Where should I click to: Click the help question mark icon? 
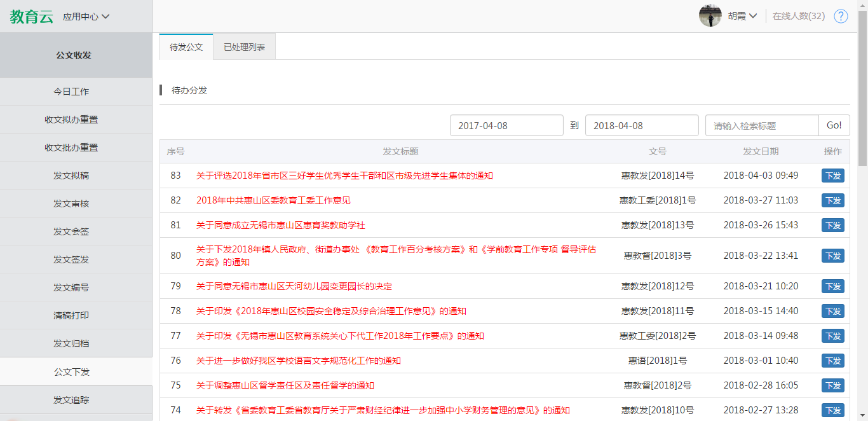841,16
